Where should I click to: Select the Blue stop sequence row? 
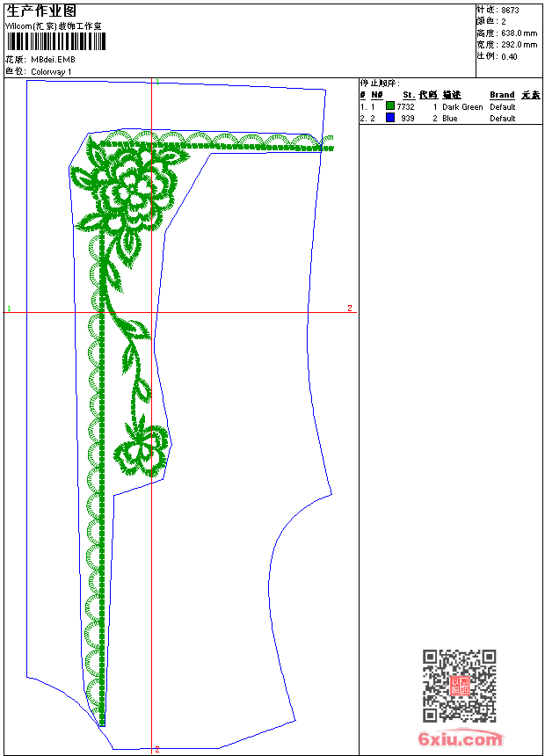[x=440, y=118]
